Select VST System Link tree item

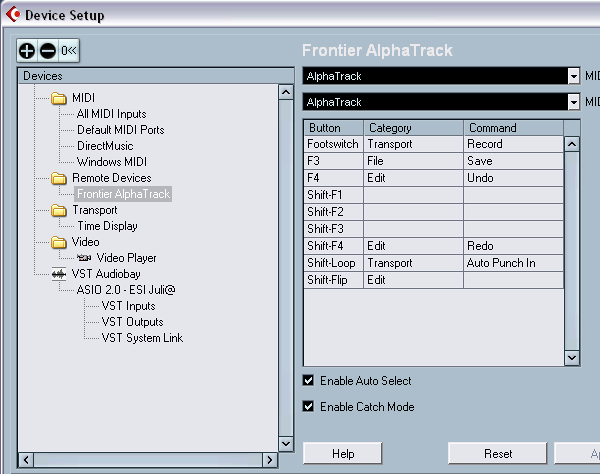(142, 338)
